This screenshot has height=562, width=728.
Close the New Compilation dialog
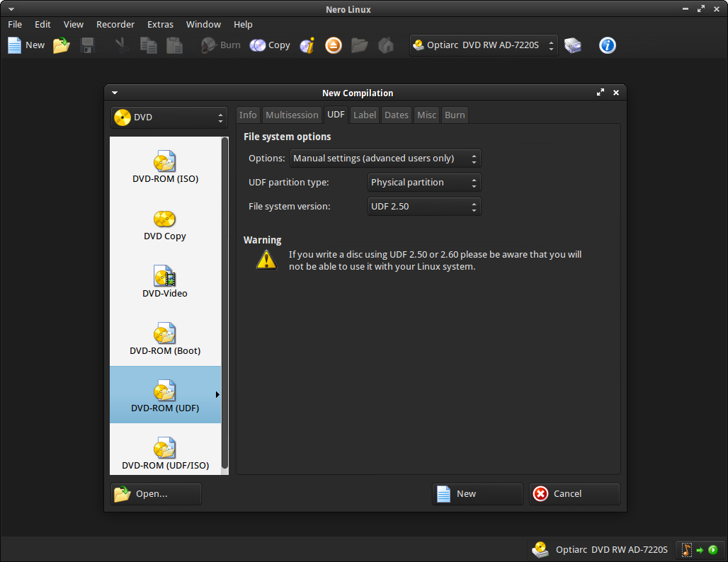616,93
